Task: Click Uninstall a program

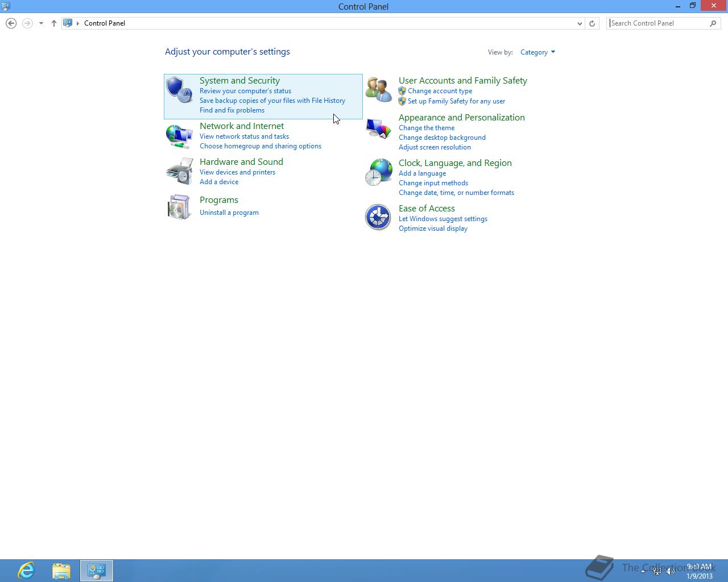Action: 229,213
